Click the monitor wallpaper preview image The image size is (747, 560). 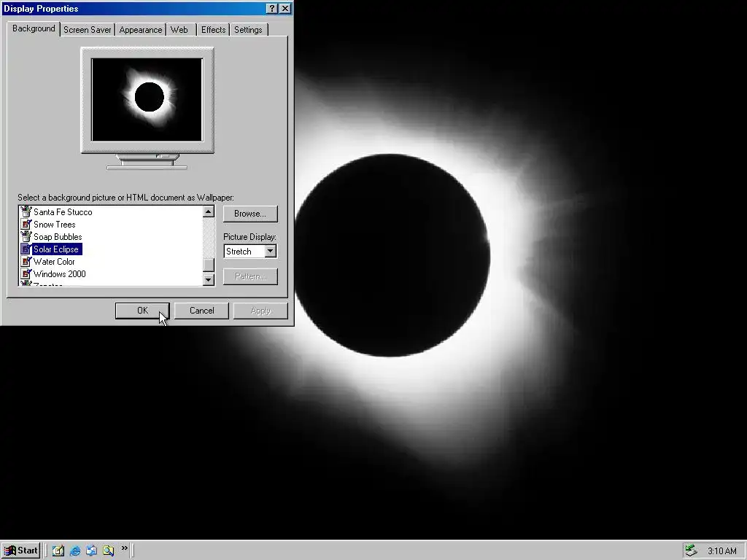(147, 99)
